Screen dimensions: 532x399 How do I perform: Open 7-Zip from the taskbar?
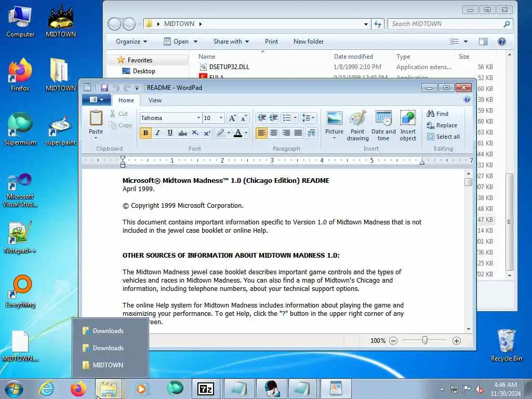(x=206, y=389)
